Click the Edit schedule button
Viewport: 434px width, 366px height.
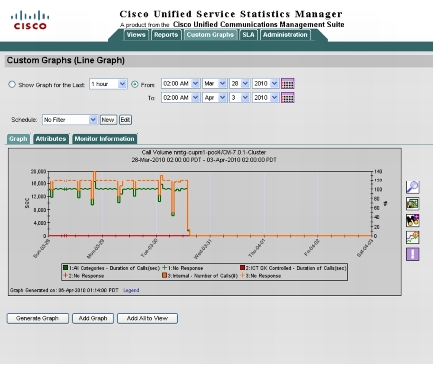pyautogui.click(x=125, y=120)
